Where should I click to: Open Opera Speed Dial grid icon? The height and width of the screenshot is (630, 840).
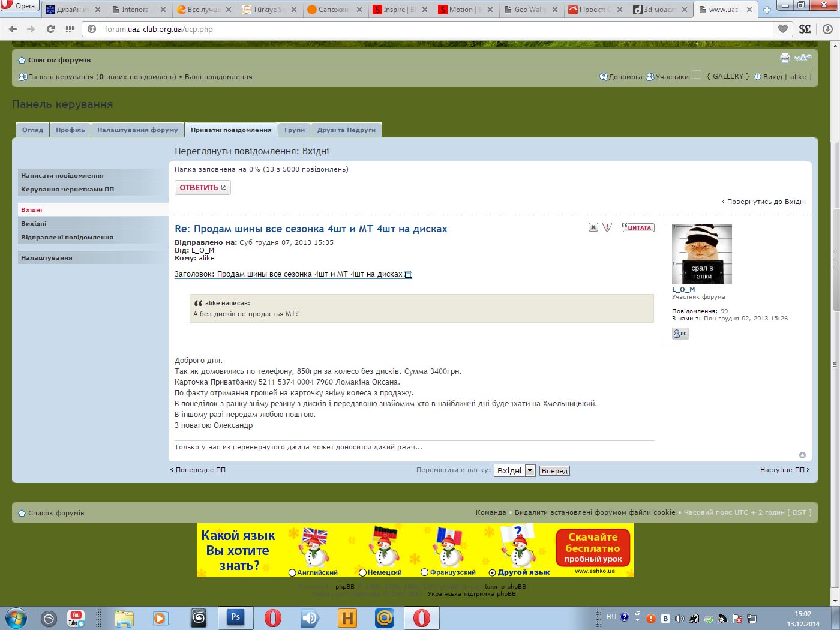[x=70, y=29]
